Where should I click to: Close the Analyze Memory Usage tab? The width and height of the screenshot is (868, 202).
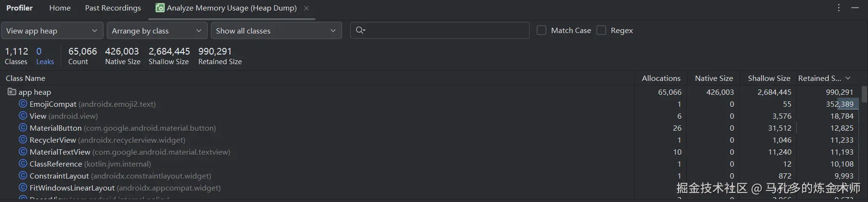(306, 8)
